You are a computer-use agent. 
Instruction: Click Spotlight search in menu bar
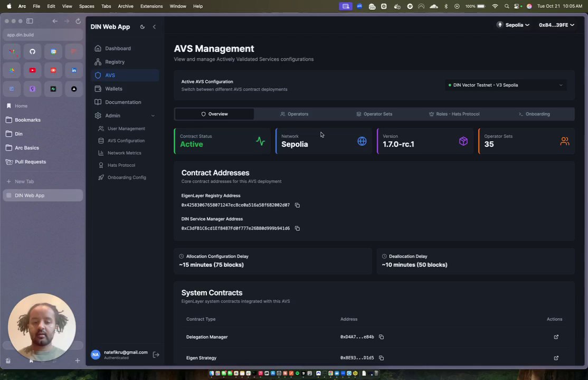[x=507, y=6]
